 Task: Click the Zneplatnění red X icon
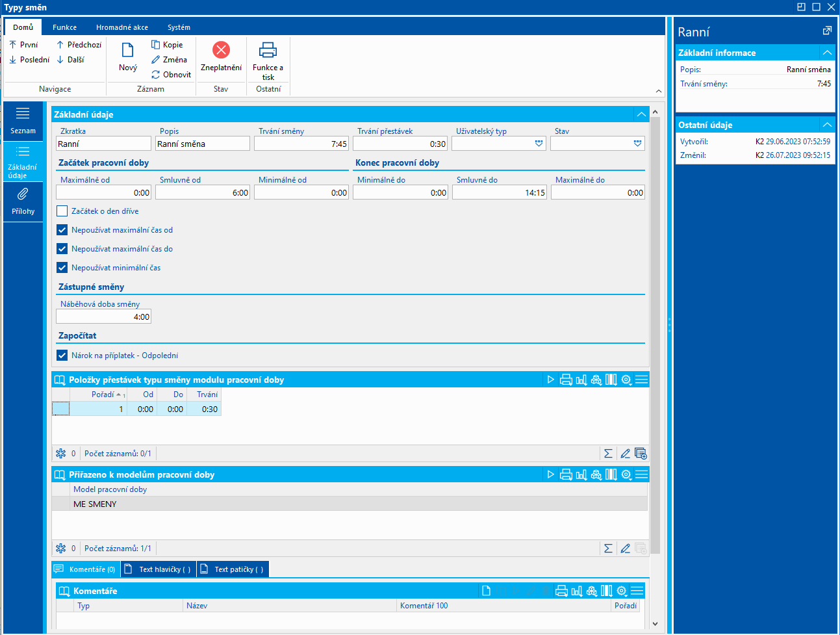(x=221, y=50)
